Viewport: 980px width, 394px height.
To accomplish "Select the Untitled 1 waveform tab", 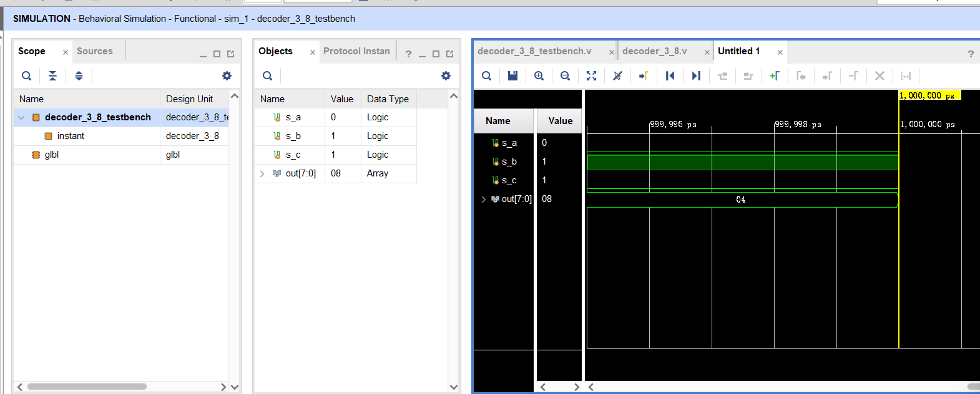I will pos(738,51).
